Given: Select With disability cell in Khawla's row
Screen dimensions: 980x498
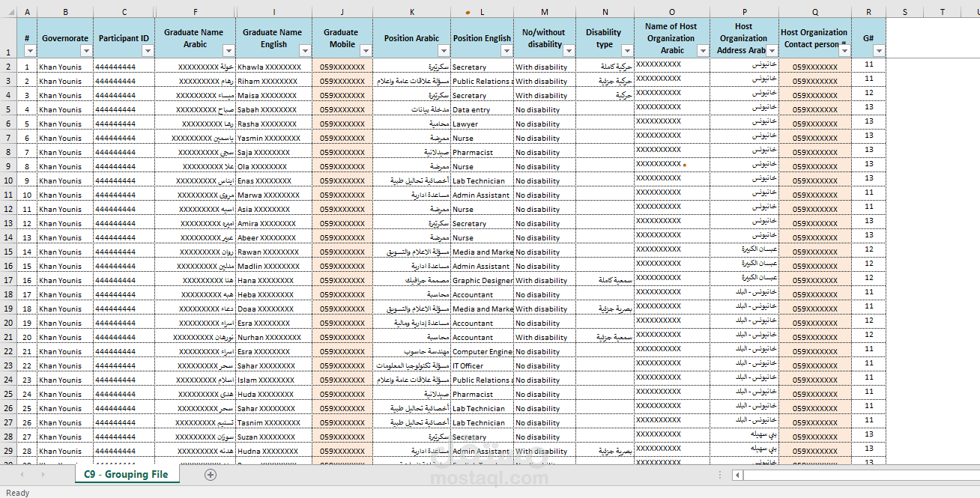Looking at the screenshot, I should coord(545,67).
